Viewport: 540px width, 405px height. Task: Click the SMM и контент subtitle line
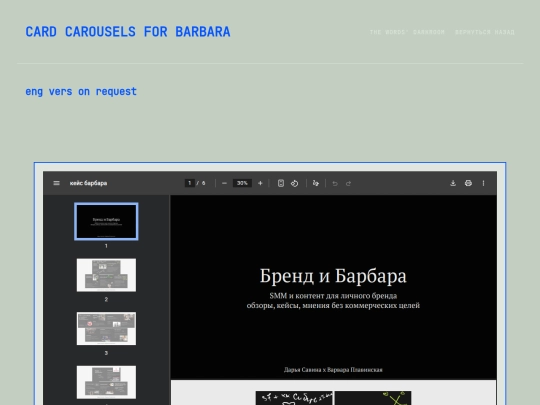click(333, 295)
